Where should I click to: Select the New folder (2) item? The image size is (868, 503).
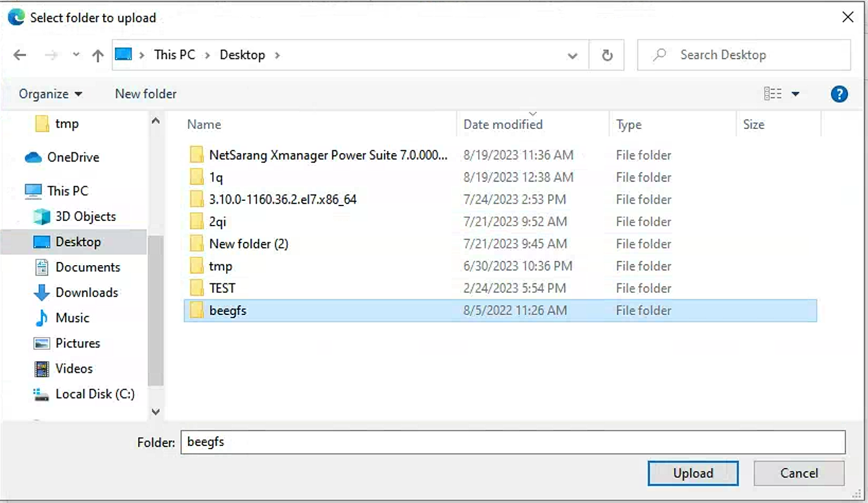click(249, 244)
